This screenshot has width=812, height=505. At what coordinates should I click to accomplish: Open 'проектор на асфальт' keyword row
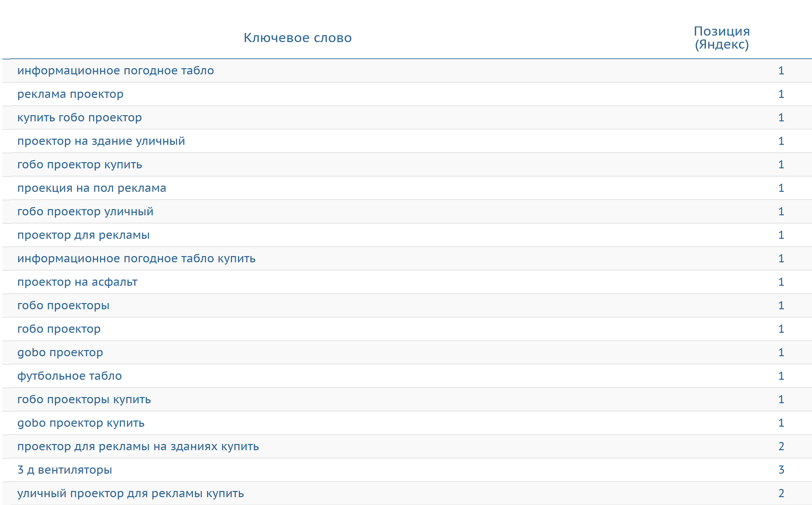click(77, 282)
